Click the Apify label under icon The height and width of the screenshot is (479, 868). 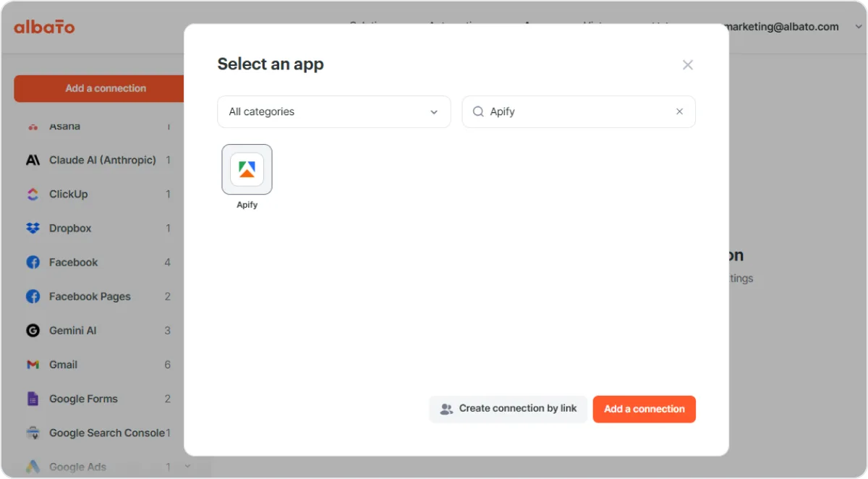(x=247, y=205)
